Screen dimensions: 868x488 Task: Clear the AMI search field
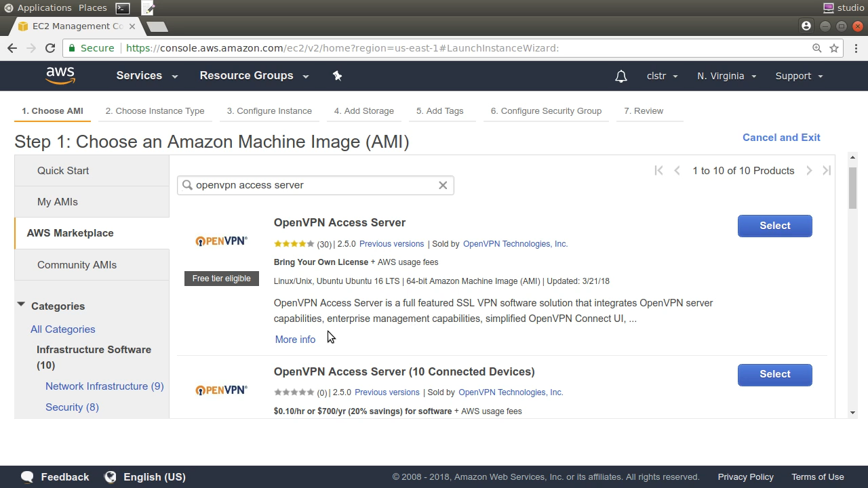[443, 185]
